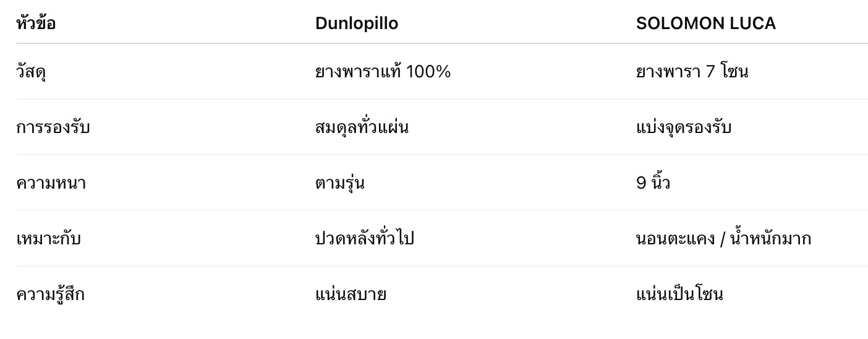This screenshot has width=868, height=339.
Task: Click the หัวข้อ column header
Action: pyautogui.click(x=36, y=24)
